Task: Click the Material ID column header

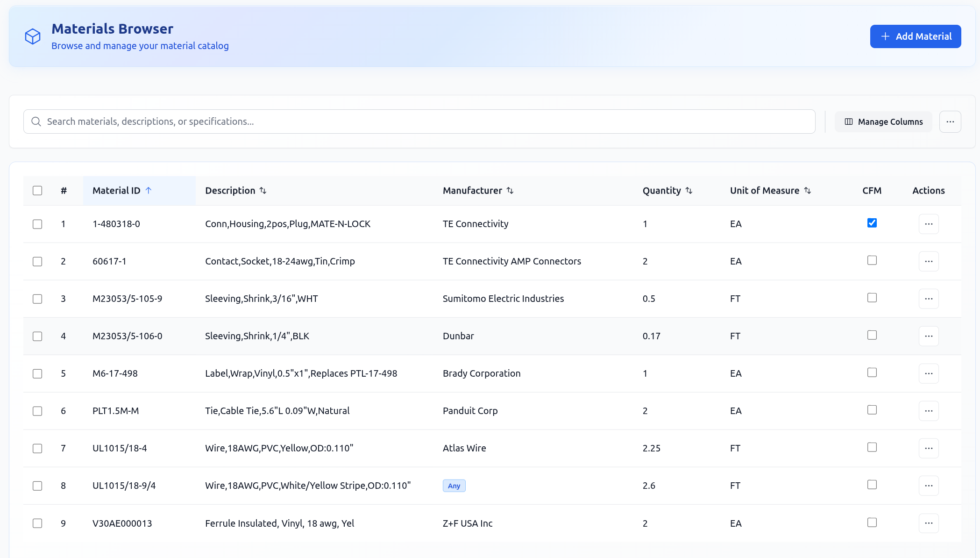Action: 139,191
